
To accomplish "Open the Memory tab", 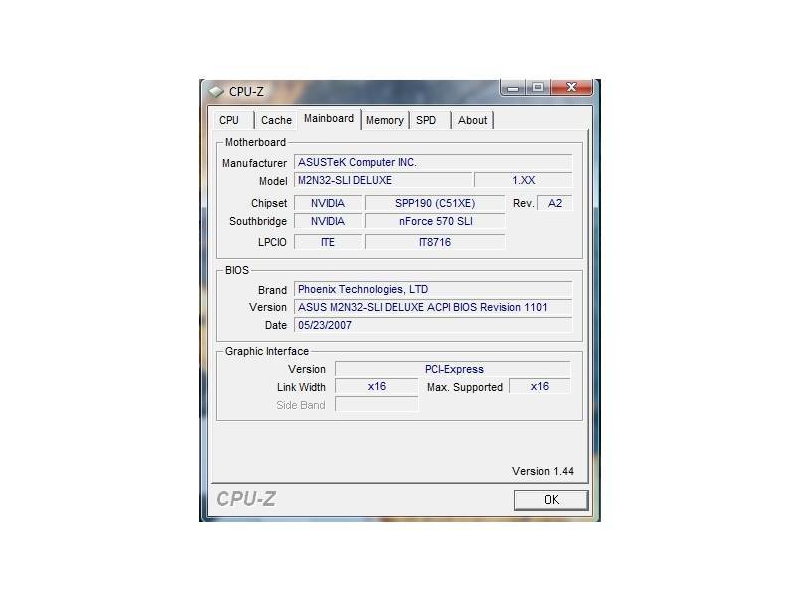I will (385, 120).
